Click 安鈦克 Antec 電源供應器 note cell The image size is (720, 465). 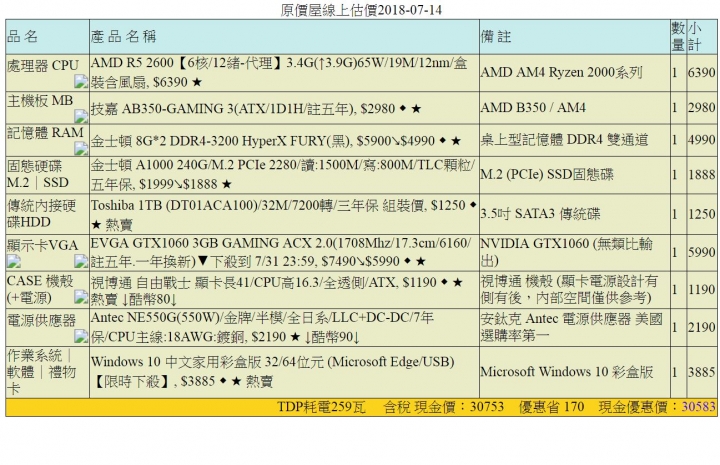click(574, 327)
